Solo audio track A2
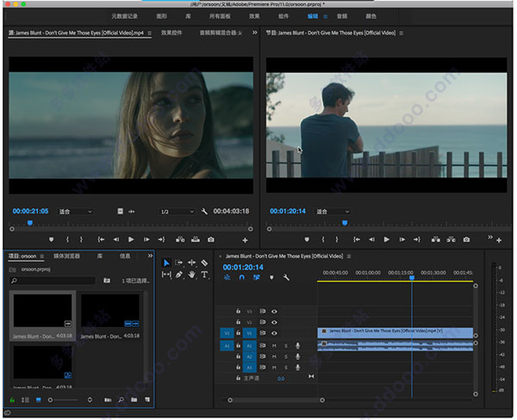The width and height of the screenshot is (517, 420). 286,356
